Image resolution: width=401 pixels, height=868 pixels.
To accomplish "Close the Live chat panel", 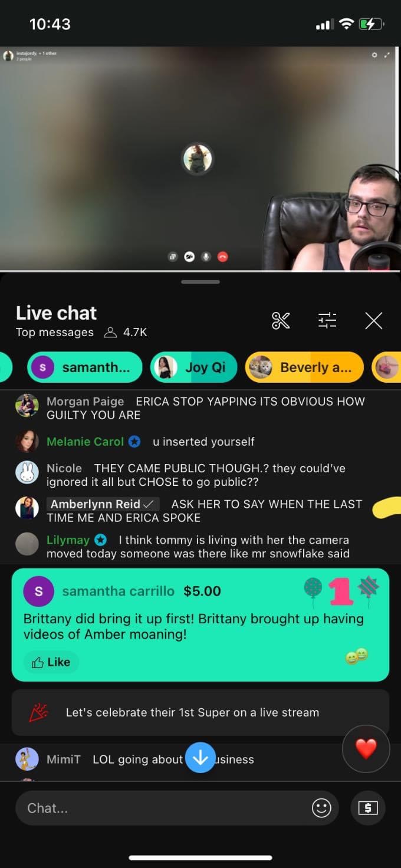I will [374, 320].
